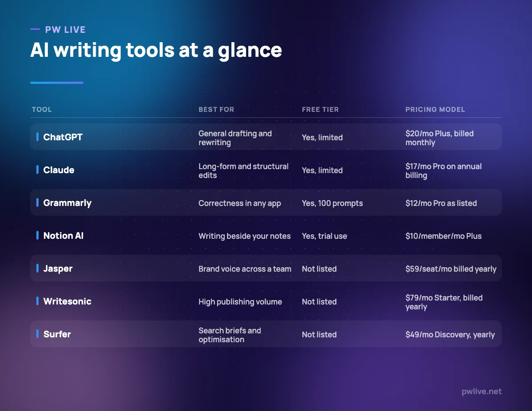The width and height of the screenshot is (532, 411).
Task: Select the 'Writesonic' tool name
Action: tap(67, 301)
